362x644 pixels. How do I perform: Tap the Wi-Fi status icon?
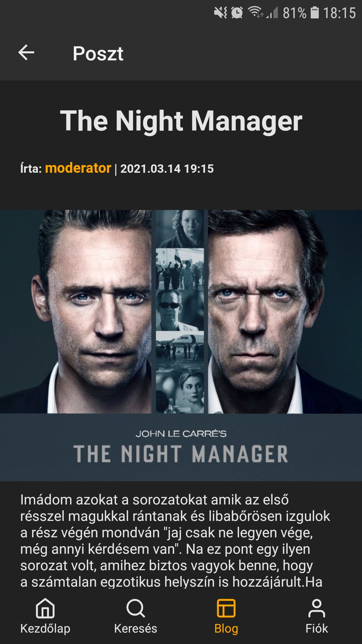click(255, 12)
